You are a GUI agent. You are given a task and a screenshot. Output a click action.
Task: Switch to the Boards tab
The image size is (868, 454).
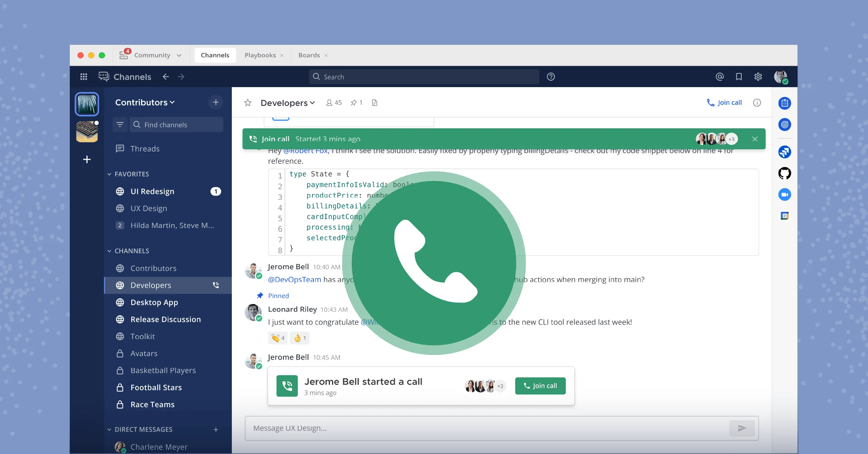[x=309, y=55]
